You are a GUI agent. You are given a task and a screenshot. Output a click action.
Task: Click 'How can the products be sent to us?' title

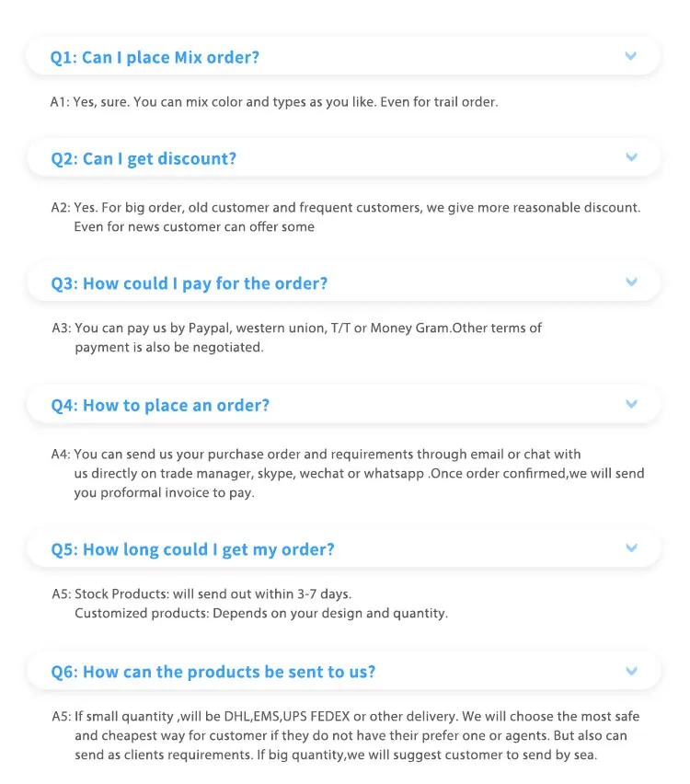pos(213,673)
